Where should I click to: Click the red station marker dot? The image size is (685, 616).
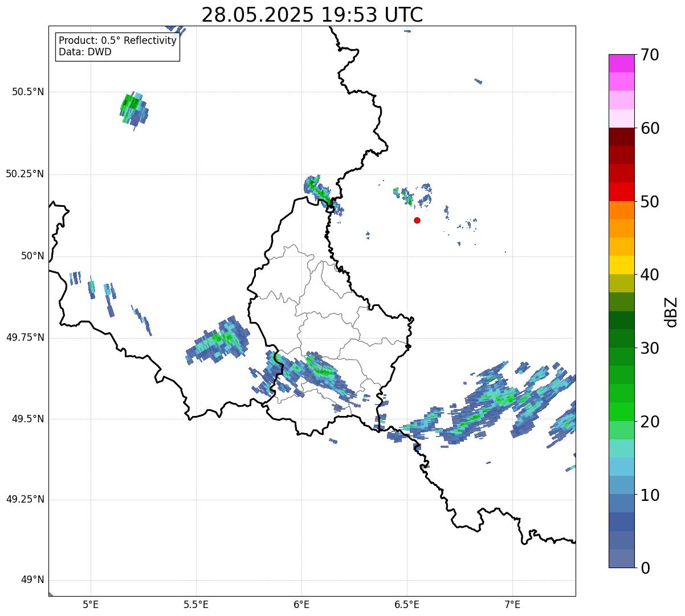pyautogui.click(x=417, y=220)
